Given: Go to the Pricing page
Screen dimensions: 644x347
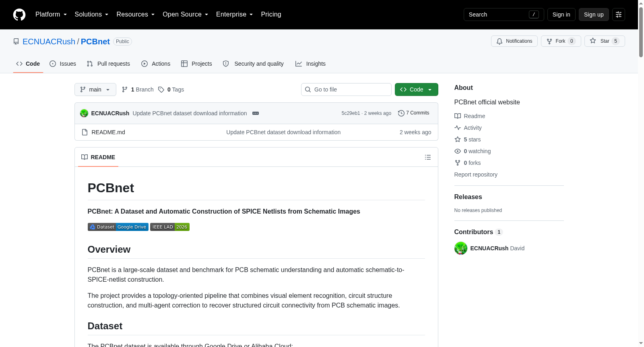Looking at the screenshot, I should [271, 15].
